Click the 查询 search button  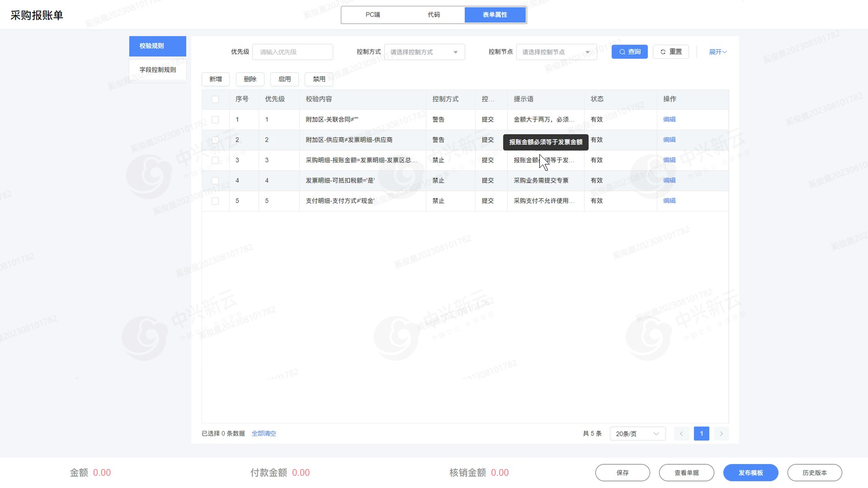pyautogui.click(x=629, y=51)
